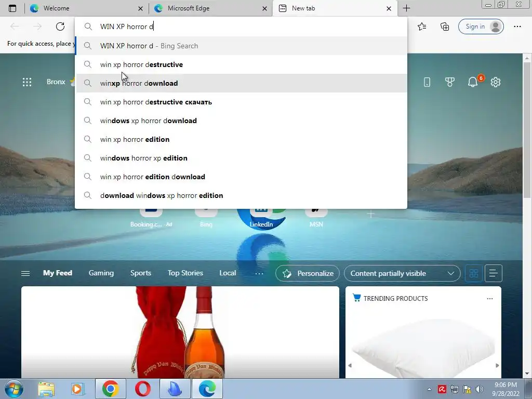This screenshot has height=399, width=532.
Task: Open clock showing 9:06 PM
Action: 506,389
